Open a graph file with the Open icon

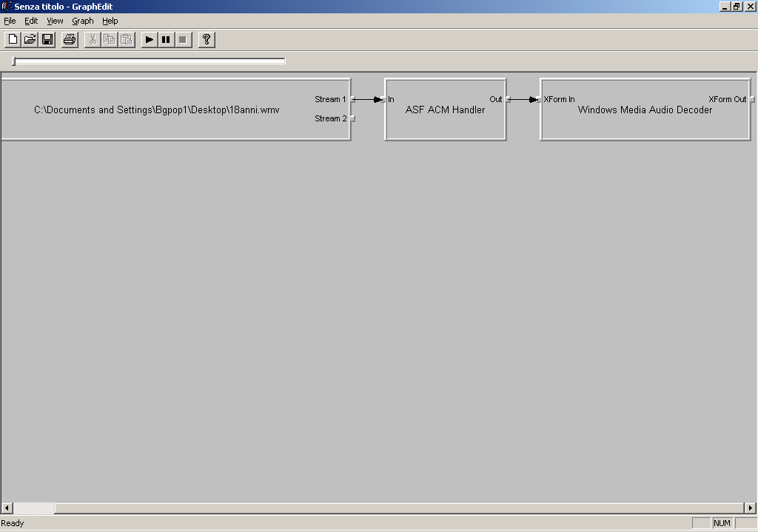(30, 40)
